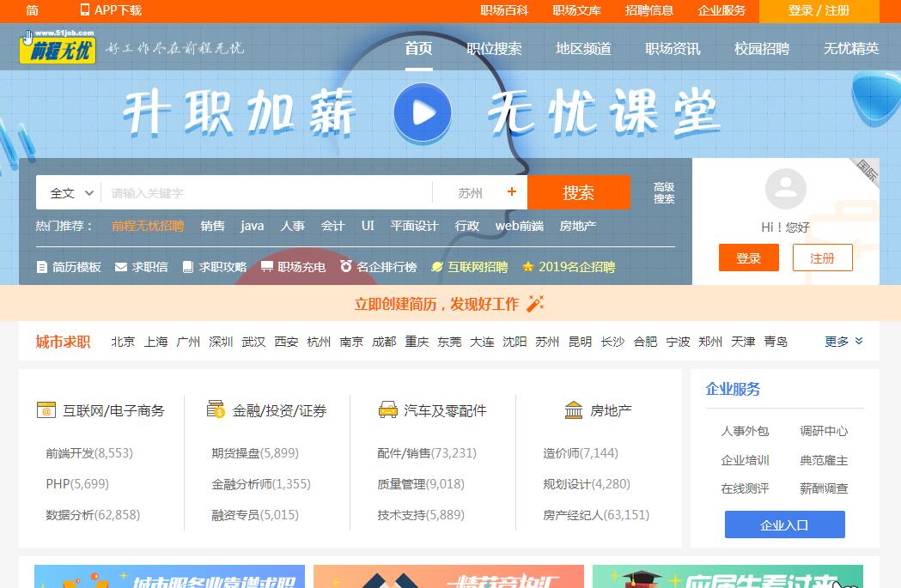
Task: Open the 校园招聘 navigation tab
Action: click(x=761, y=49)
